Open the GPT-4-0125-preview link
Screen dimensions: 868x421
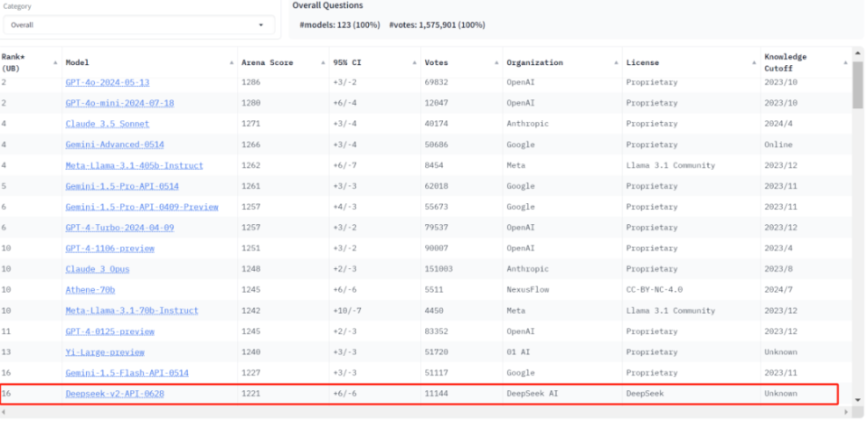[x=109, y=332]
